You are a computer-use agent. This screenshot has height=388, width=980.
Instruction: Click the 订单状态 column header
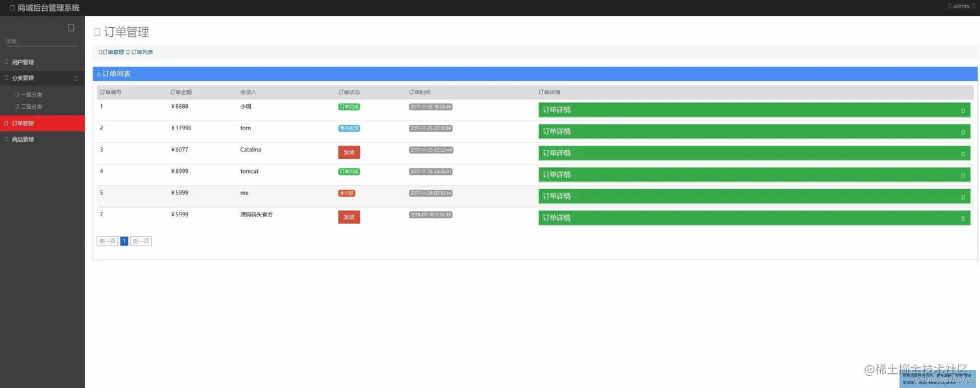[349, 92]
